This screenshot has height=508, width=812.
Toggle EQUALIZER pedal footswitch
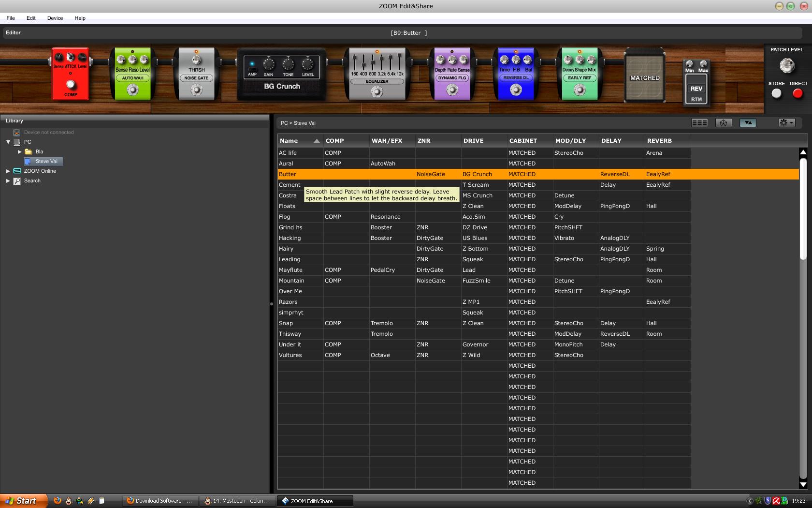coord(377,91)
